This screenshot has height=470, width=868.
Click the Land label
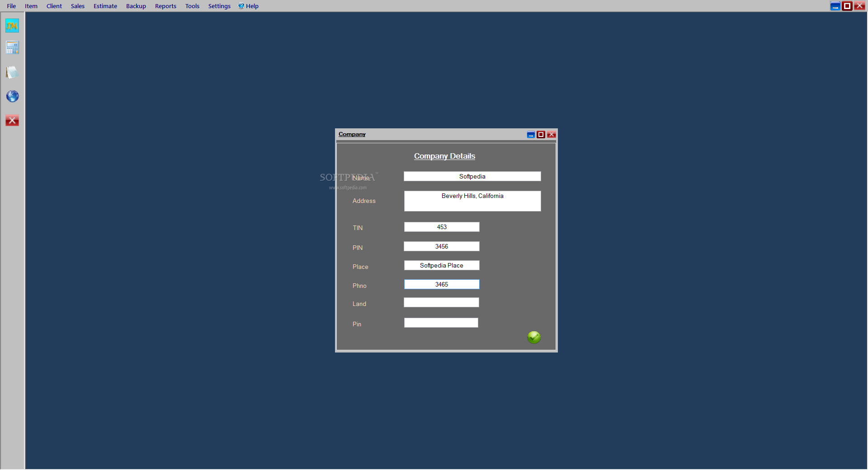tap(359, 304)
